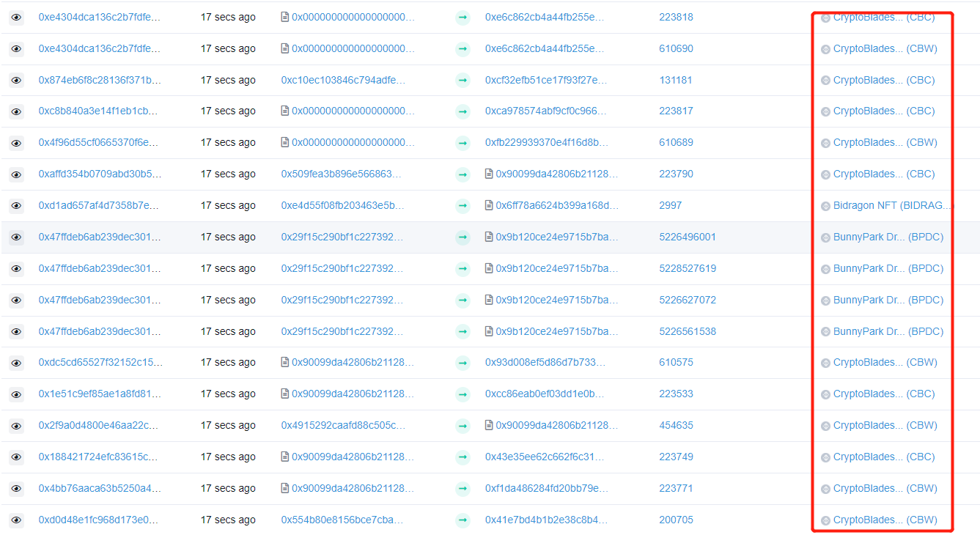
Task: Open recipient address 0x43e35ee62c662f6c31
Action: [x=545, y=457]
